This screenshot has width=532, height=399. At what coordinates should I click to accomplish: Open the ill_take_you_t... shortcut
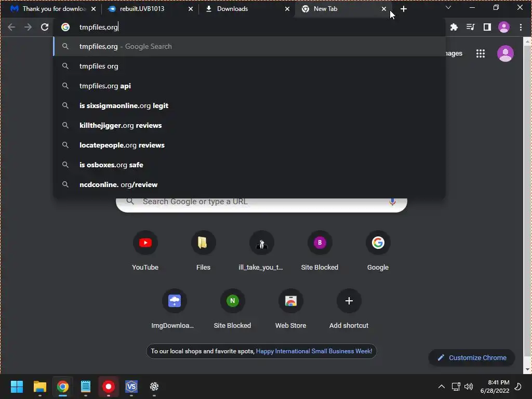pos(261,251)
